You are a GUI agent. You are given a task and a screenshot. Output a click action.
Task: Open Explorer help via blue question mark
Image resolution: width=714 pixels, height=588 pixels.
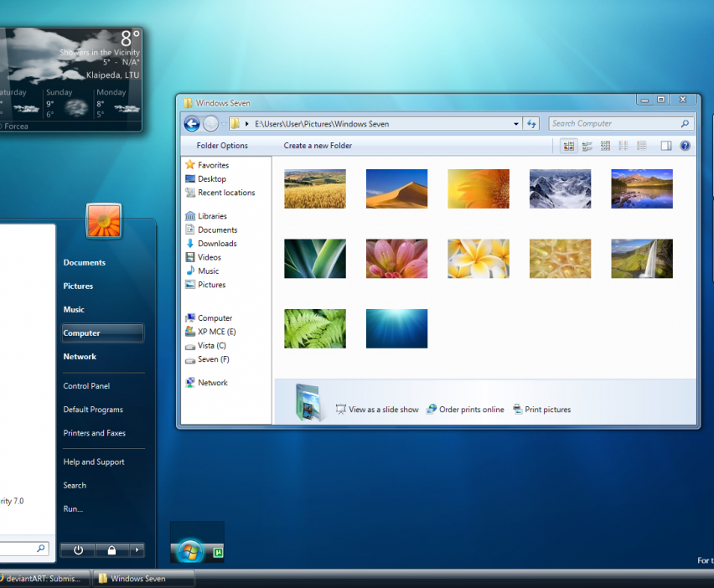[685, 146]
